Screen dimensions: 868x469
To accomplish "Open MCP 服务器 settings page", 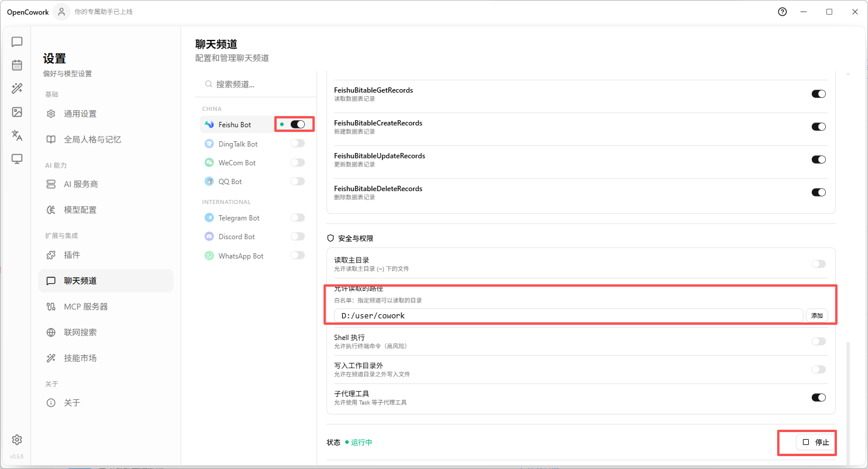I will coord(105,307).
